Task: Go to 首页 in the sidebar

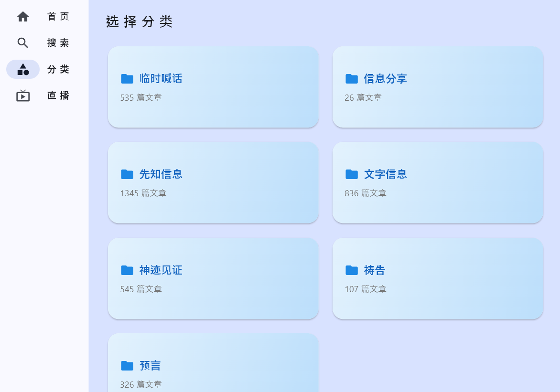Action: (58, 17)
